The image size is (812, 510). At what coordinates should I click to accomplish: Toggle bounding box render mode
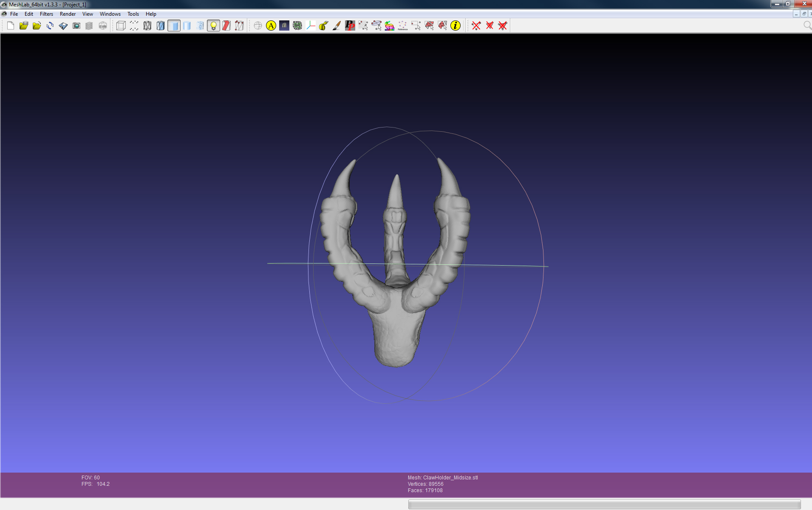pos(121,25)
